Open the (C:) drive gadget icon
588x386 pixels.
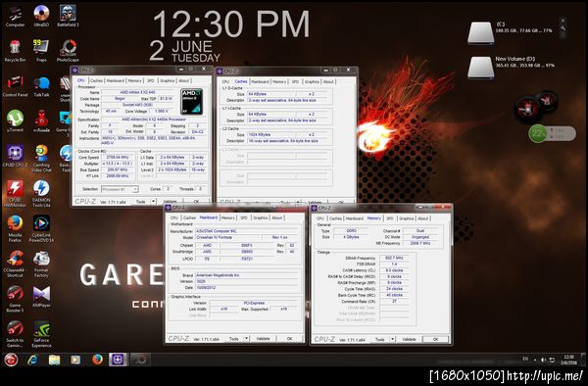(480, 33)
